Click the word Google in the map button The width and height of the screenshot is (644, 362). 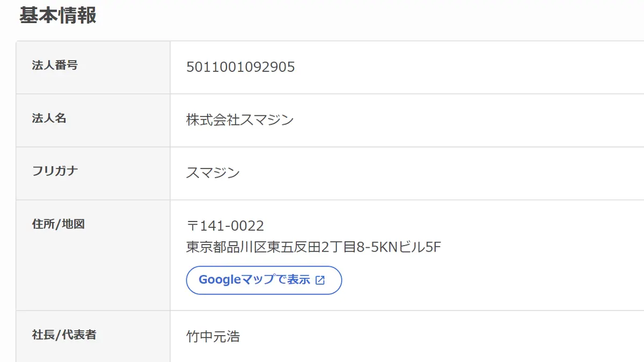[217, 280]
